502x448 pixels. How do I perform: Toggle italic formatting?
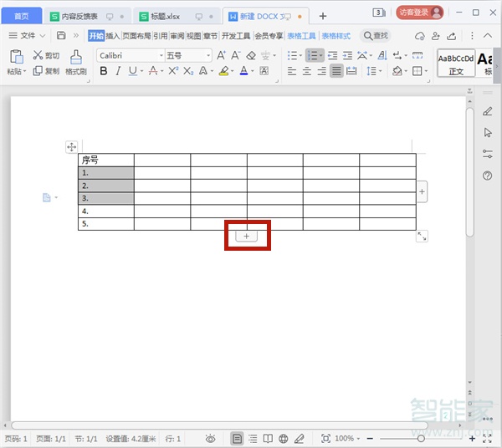coord(118,71)
